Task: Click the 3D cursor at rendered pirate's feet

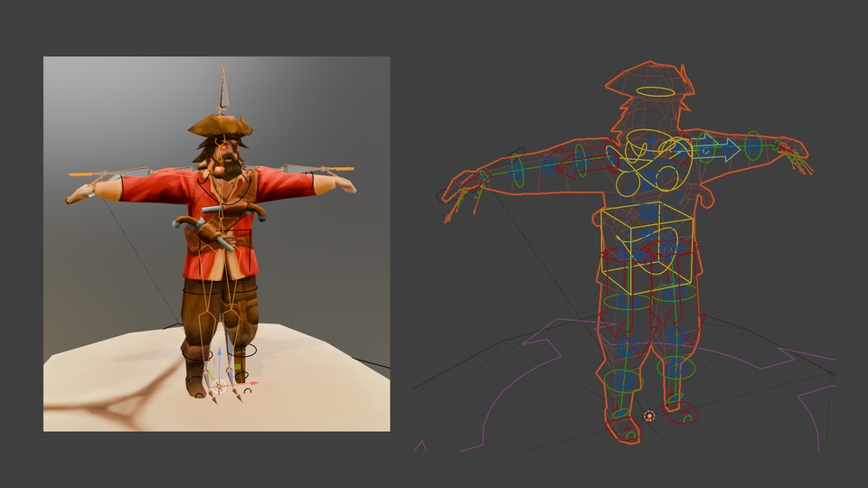Action: coord(219,387)
